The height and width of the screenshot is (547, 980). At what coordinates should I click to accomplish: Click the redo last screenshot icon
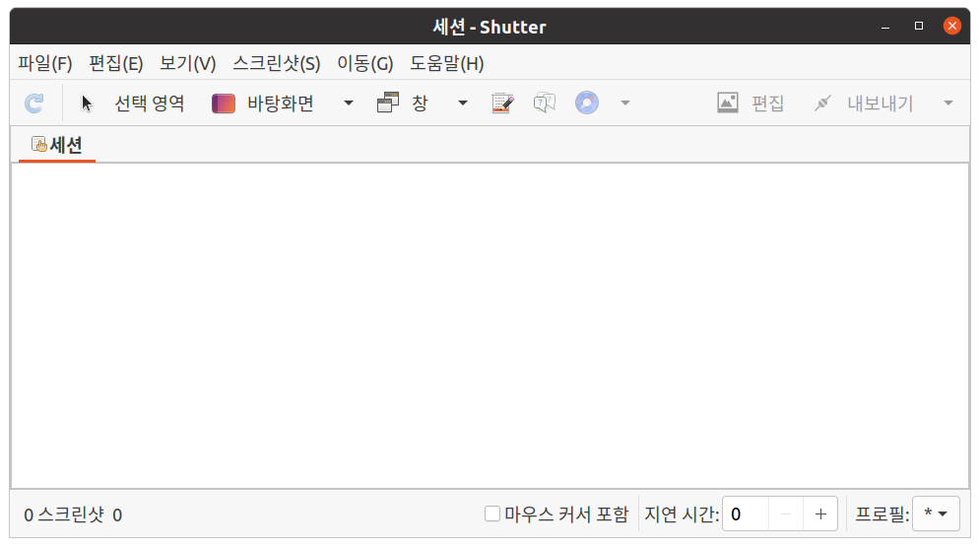34,103
